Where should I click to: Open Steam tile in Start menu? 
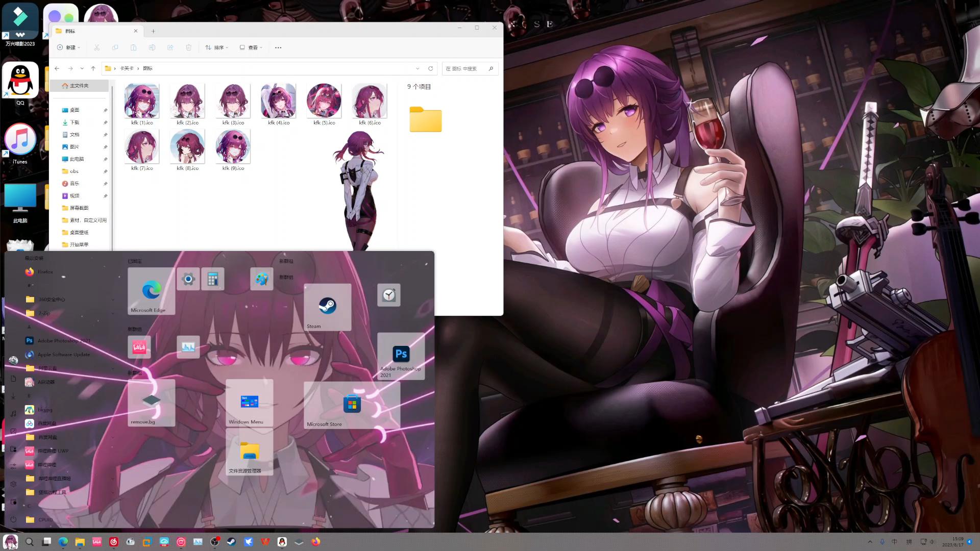(327, 307)
